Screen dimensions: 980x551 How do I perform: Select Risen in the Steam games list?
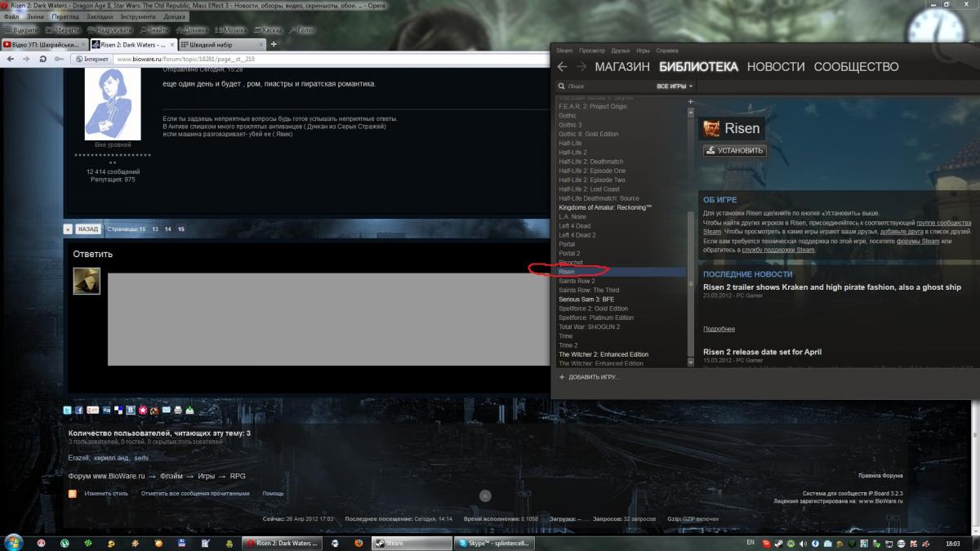[x=621, y=271]
